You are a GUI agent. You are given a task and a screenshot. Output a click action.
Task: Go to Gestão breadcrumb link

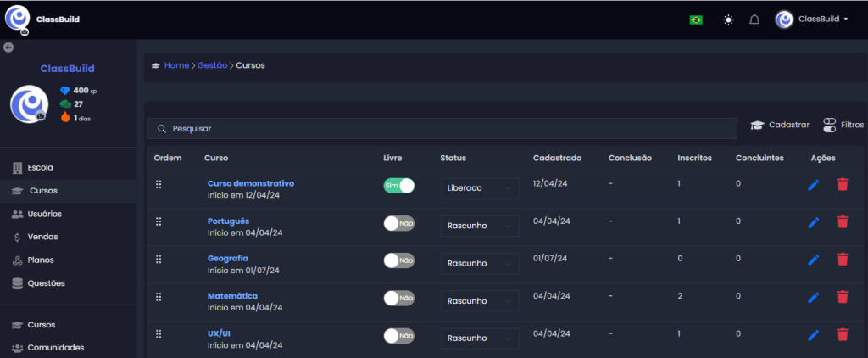[213, 65]
